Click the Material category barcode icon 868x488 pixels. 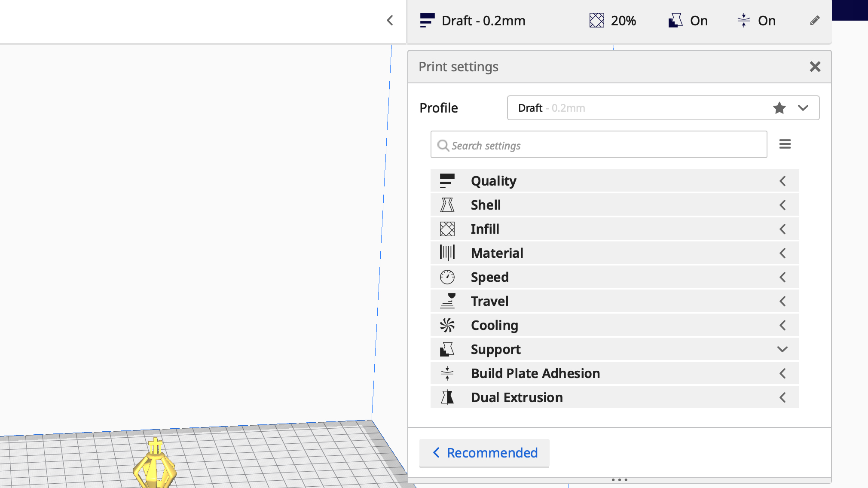[447, 253]
